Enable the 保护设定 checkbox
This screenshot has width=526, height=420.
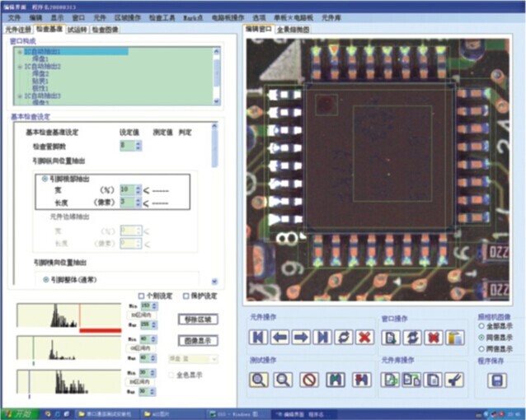tap(184, 296)
